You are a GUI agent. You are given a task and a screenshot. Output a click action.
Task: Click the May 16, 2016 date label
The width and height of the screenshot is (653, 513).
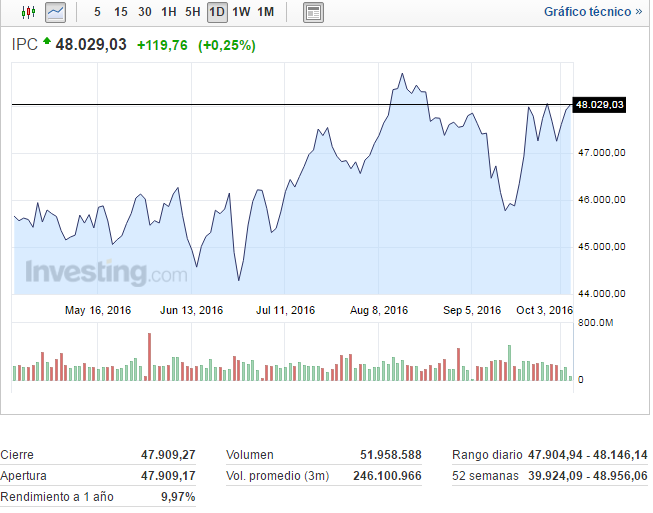[x=98, y=310]
